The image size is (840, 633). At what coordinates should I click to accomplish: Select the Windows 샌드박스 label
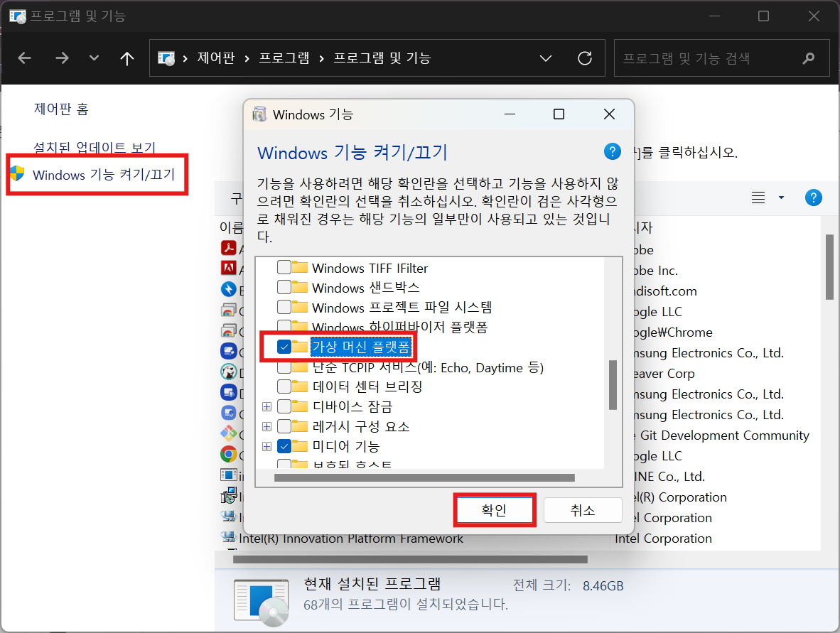click(x=365, y=288)
